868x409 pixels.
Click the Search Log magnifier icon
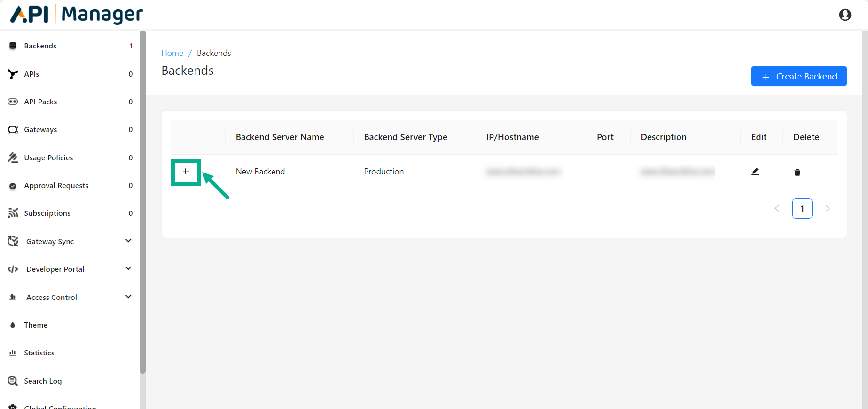13,381
